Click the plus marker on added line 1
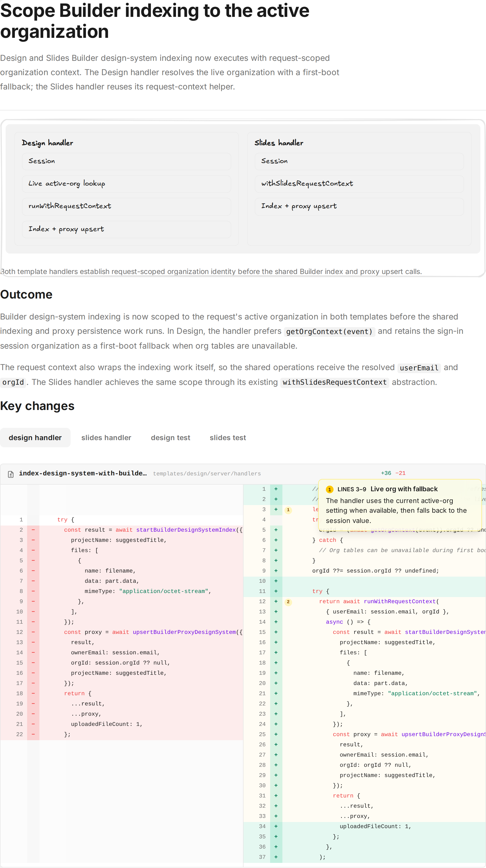Screen dimensions: 486x868 click(x=276, y=489)
